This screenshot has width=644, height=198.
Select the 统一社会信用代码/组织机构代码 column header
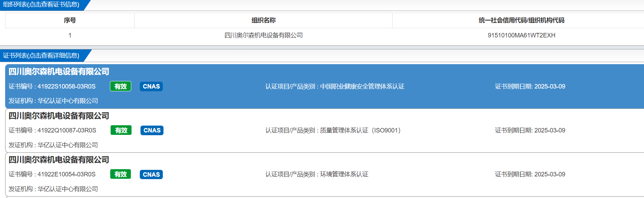(x=521, y=21)
